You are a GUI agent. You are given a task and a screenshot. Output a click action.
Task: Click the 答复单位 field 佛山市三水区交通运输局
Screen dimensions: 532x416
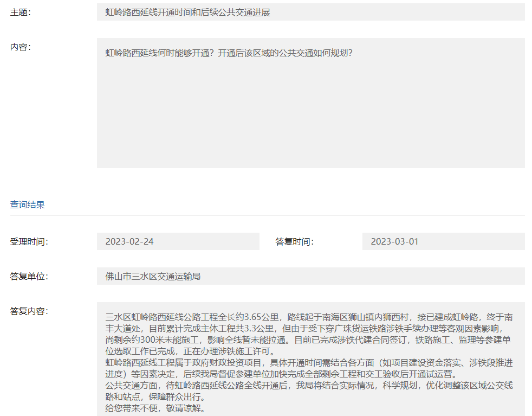point(311,276)
